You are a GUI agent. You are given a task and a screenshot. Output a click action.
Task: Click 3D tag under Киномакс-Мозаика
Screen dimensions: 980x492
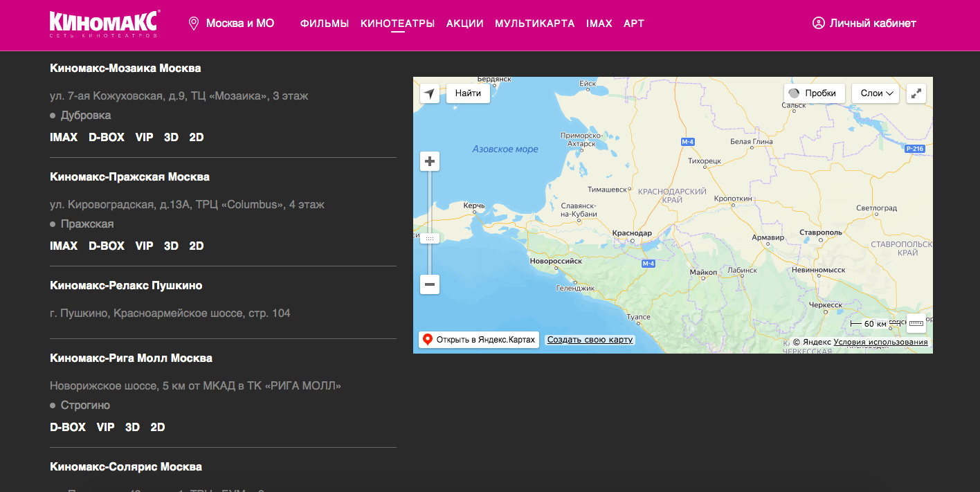pyautogui.click(x=171, y=138)
